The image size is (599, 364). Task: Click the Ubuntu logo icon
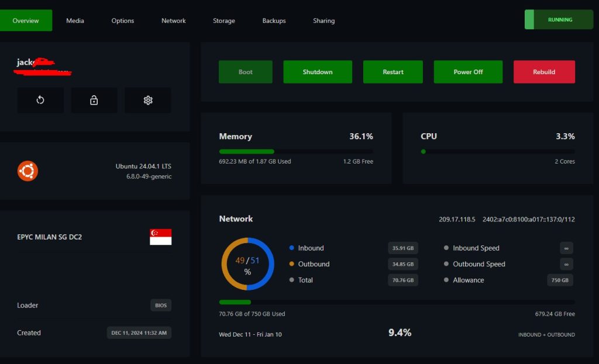pyautogui.click(x=27, y=171)
